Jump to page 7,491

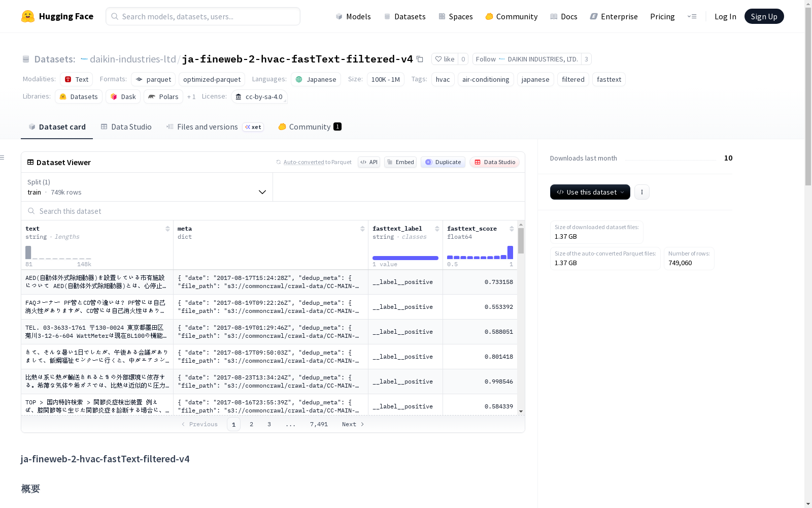click(319, 424)
